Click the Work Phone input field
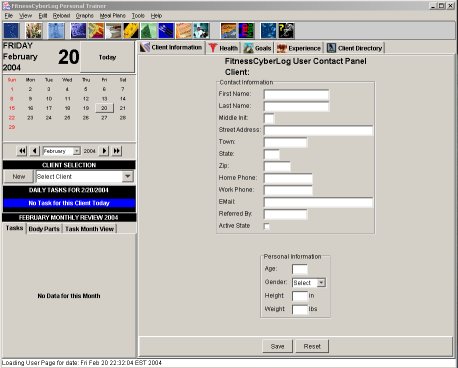The image size is (458, 368). click(x=288, y=190)
